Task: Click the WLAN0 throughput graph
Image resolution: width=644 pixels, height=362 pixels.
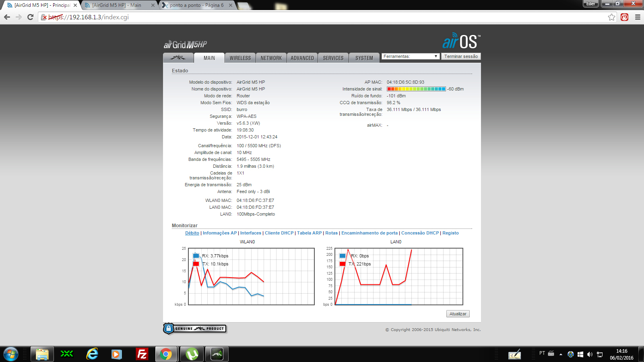Action: pyautogui.click(x=251, y=276)
